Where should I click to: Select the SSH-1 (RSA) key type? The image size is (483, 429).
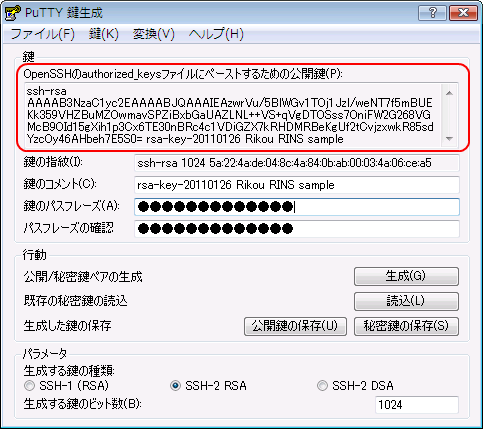(x=29, y=386)
